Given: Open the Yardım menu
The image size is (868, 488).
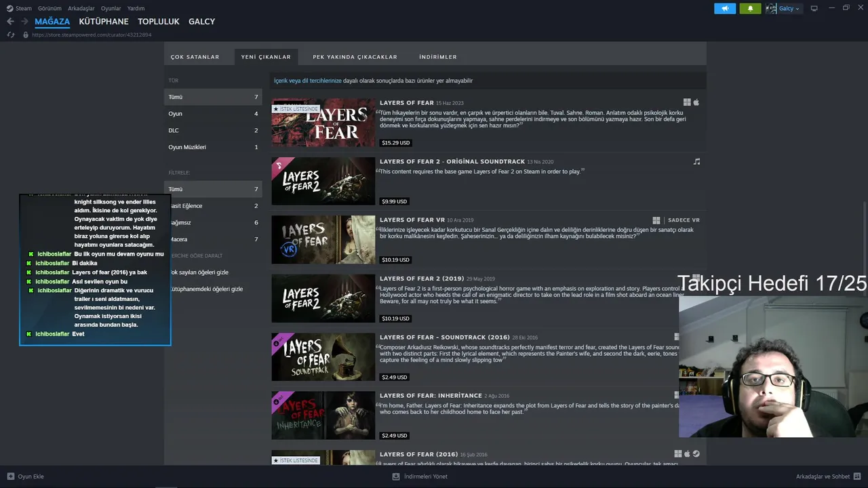Looking at the screenshot, I should point(136,8).
